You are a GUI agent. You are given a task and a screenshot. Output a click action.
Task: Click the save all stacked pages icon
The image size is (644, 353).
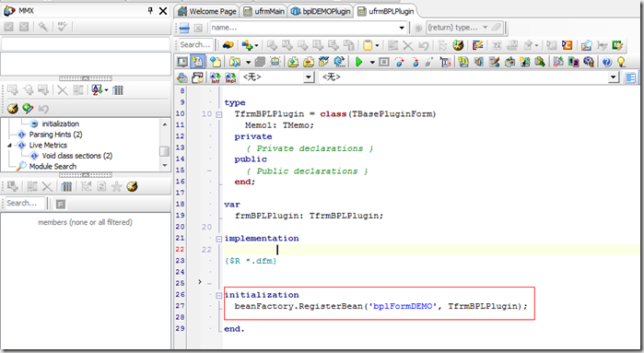click(260, 62)
